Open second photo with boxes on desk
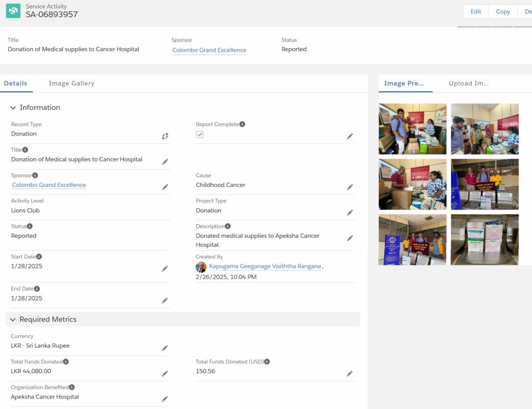Viewport: 532px width, 409px height. coord(485,129)
